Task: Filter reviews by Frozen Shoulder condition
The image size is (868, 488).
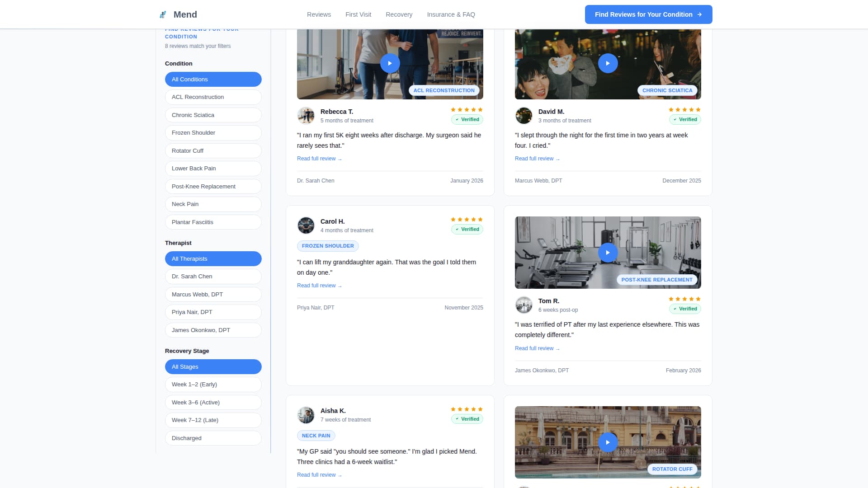Action: [213, 133]
